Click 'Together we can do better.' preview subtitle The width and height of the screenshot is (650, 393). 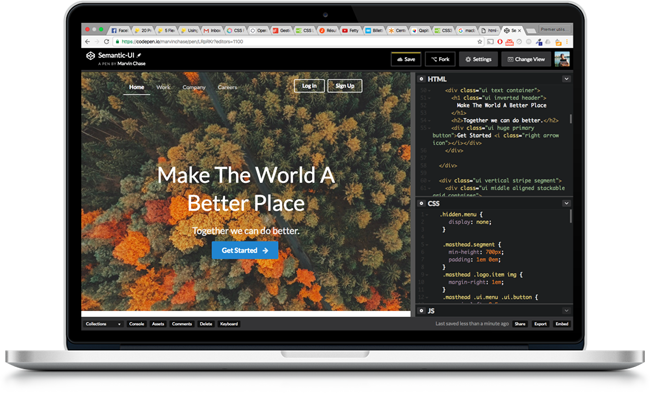[246, 230]
